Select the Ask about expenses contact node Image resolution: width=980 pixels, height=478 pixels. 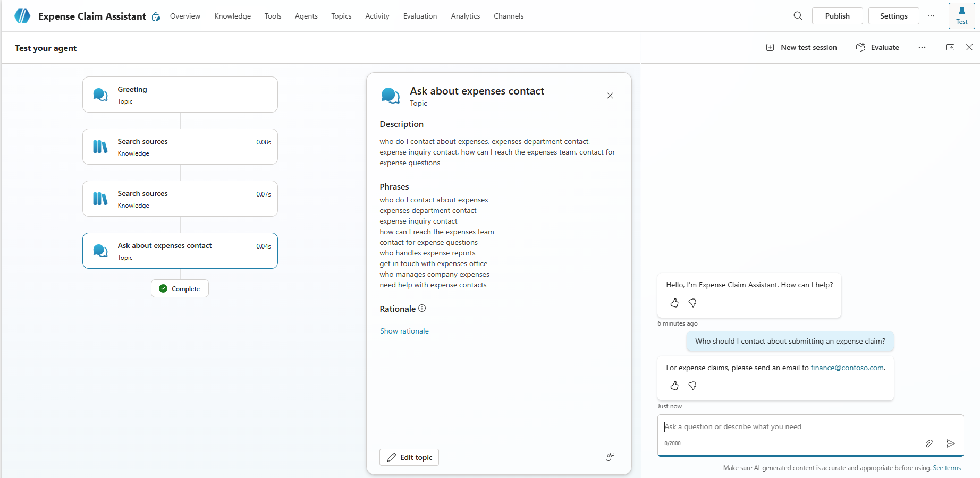[x=180, y=251]
